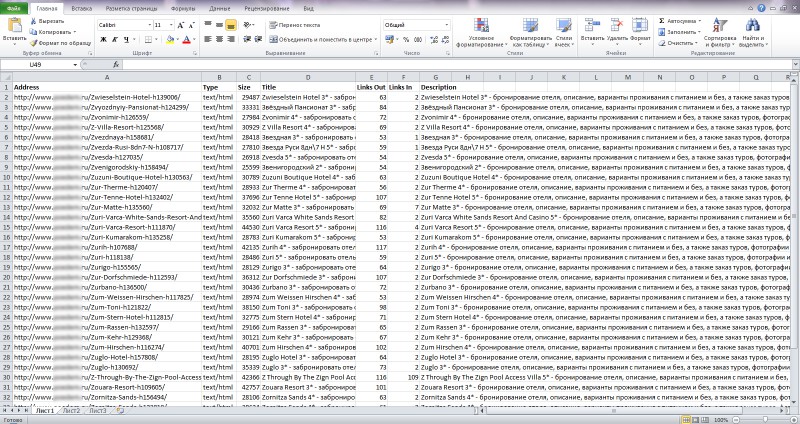Screen dimensions: 800x424
Task: Toggle italic К formatting
Action: click(x=115, y=39)
